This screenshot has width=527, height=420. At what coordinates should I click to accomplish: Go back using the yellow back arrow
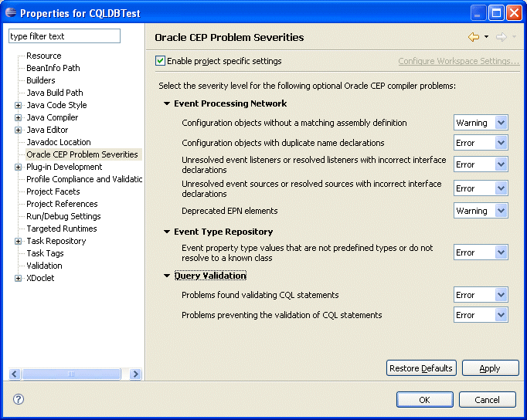474,37
